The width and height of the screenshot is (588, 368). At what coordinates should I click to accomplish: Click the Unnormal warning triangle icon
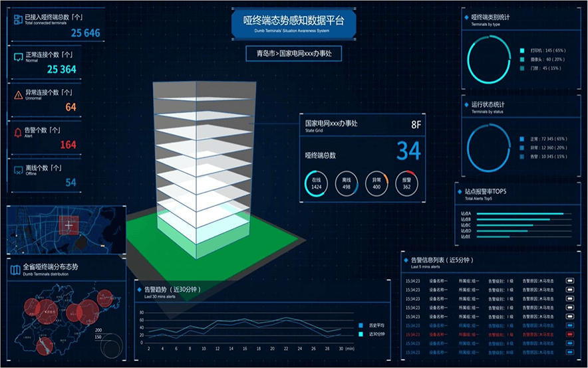[x=18, y=94]
